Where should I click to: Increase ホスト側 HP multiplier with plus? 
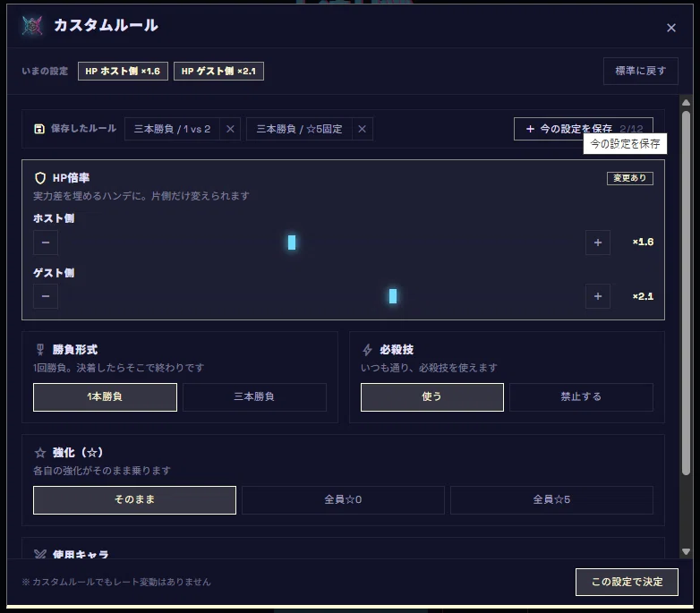(598, 243)
